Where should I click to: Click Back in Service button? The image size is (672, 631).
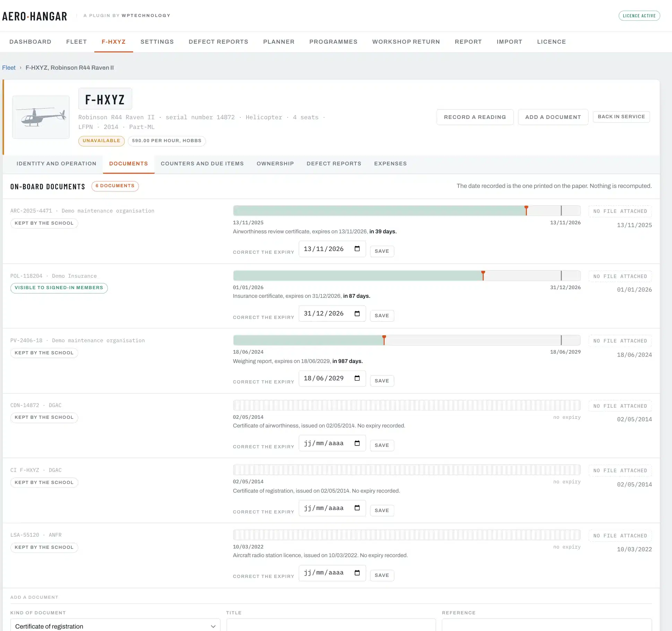pos(621,117)
